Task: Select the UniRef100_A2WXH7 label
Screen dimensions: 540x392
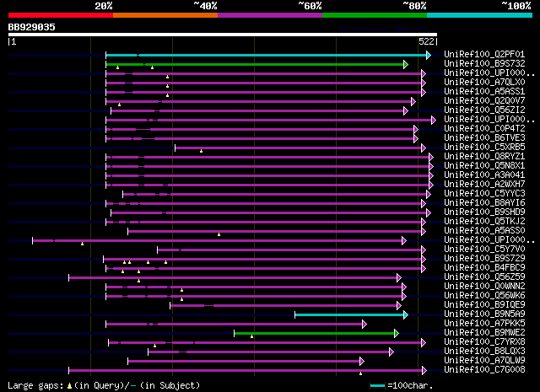Action: [484, 185]
